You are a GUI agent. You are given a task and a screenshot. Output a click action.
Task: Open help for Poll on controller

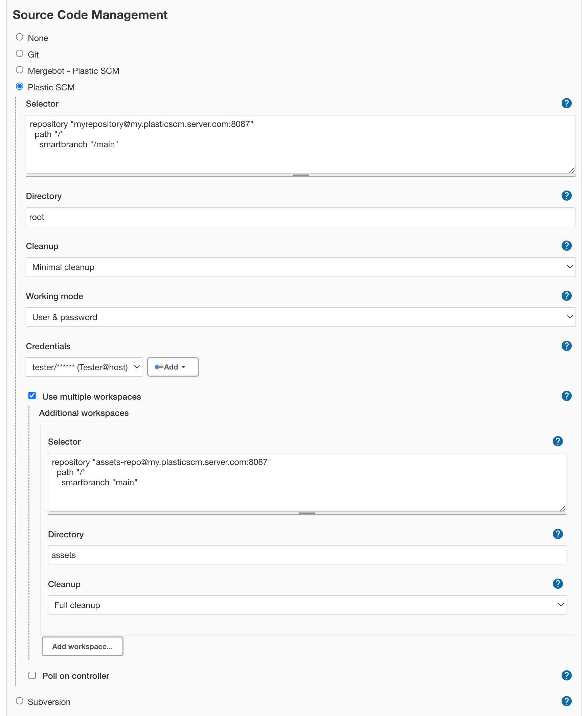point(566,676)
